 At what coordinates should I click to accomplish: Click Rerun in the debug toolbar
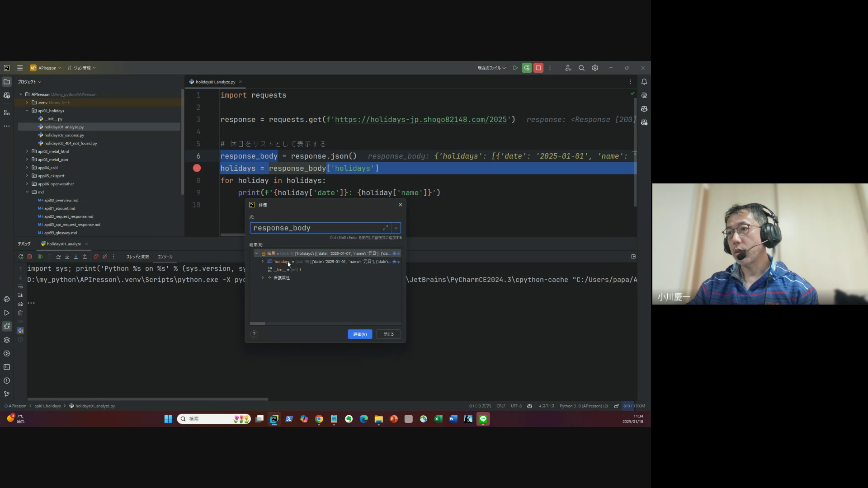21,257
